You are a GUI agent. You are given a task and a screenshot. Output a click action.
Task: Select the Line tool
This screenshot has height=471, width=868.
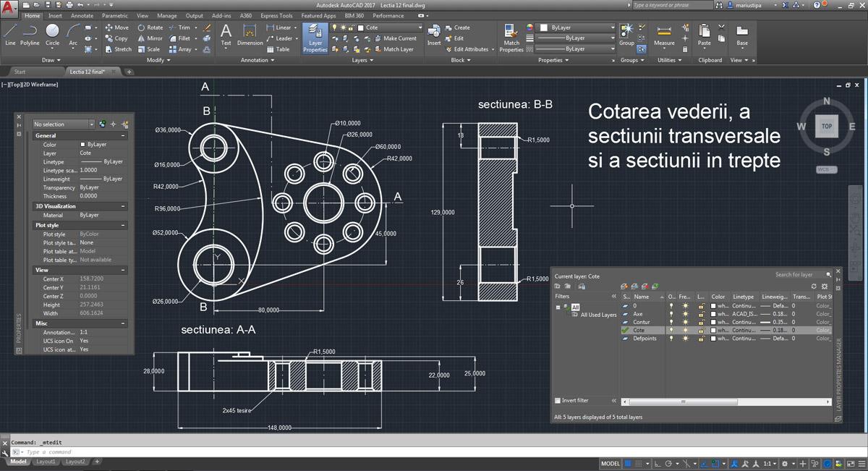click(10, 35)
